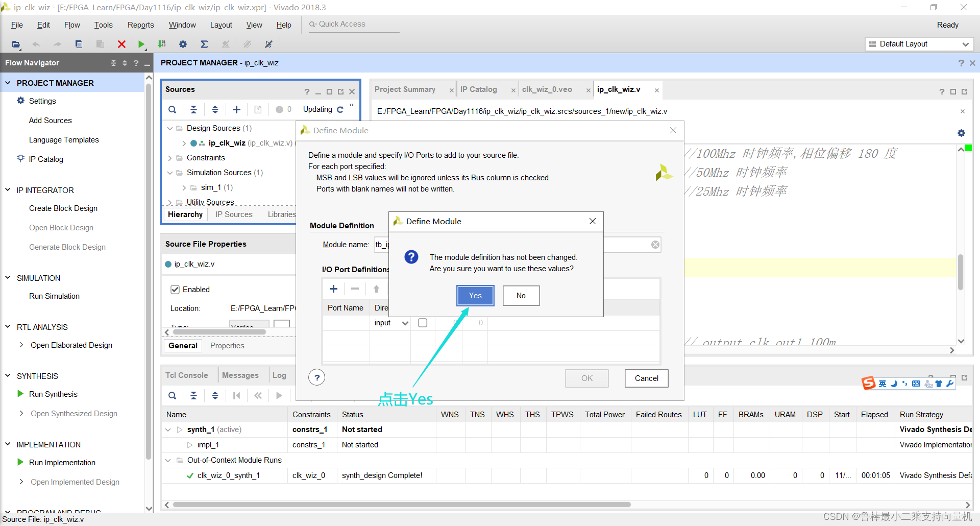Click Run Simulation
Viewport: 980px width, 526px height.
pos(54,296)
